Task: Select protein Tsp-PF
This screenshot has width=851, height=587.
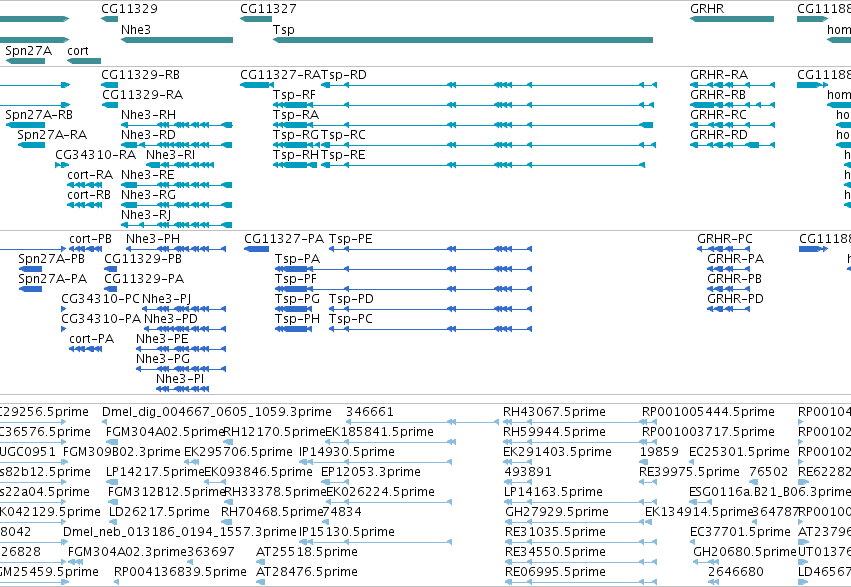Action: pyautogui.click(x=404, y=290)
